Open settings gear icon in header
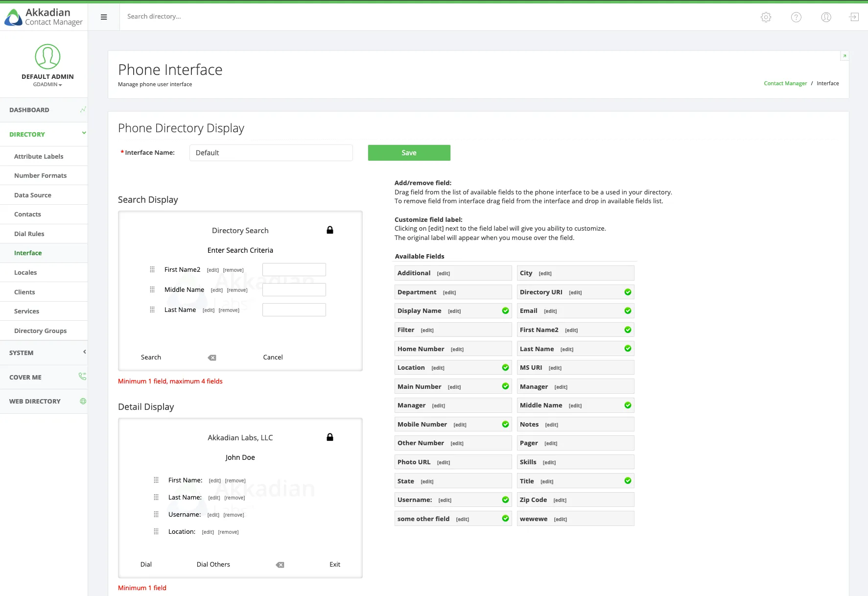The height and width of the screenshot is (596, 868). [766, 17]
